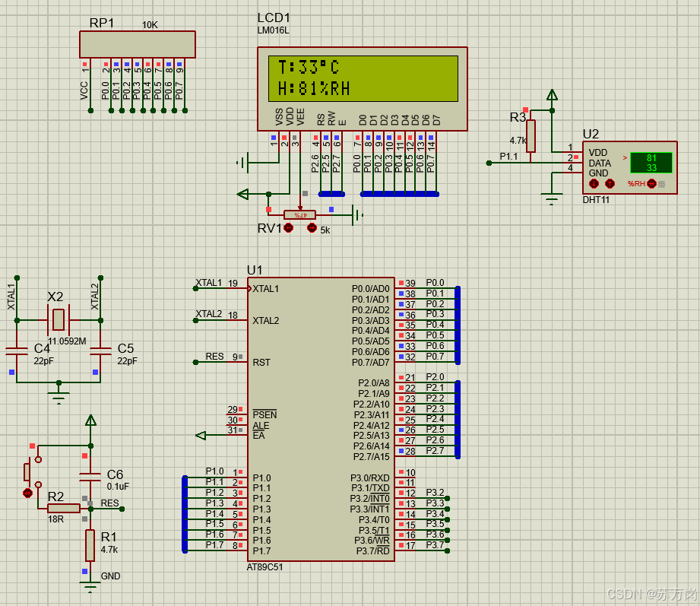Select the AT89C51 microcontroller body
Screen dimensions: 700x606
(x=321, y=419)
